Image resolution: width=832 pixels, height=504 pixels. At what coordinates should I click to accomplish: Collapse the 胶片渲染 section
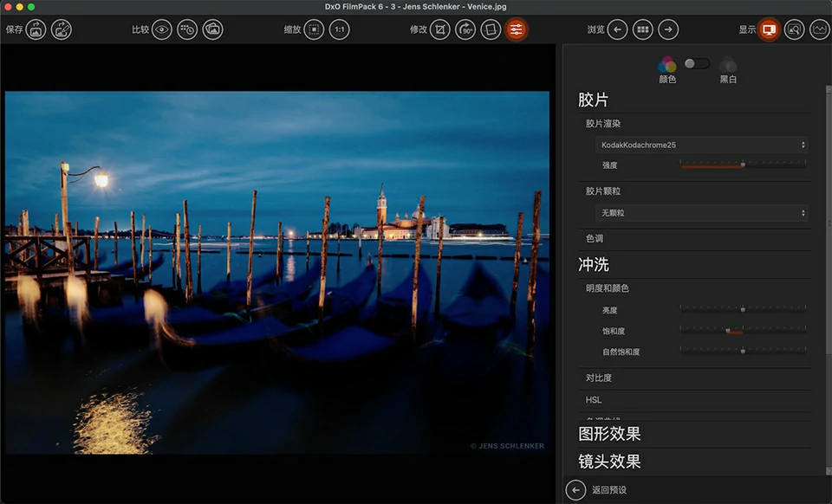(603, 124)
